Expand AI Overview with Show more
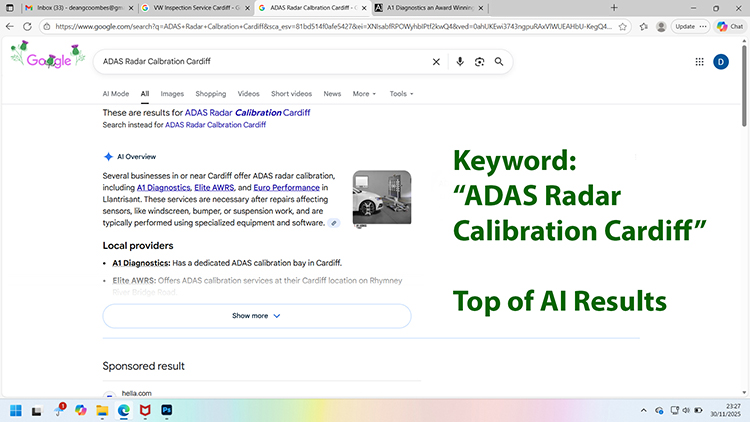Image resolution: width=750 pixels, height=422 pixels. pyautogui.click(x=257, y=316)
